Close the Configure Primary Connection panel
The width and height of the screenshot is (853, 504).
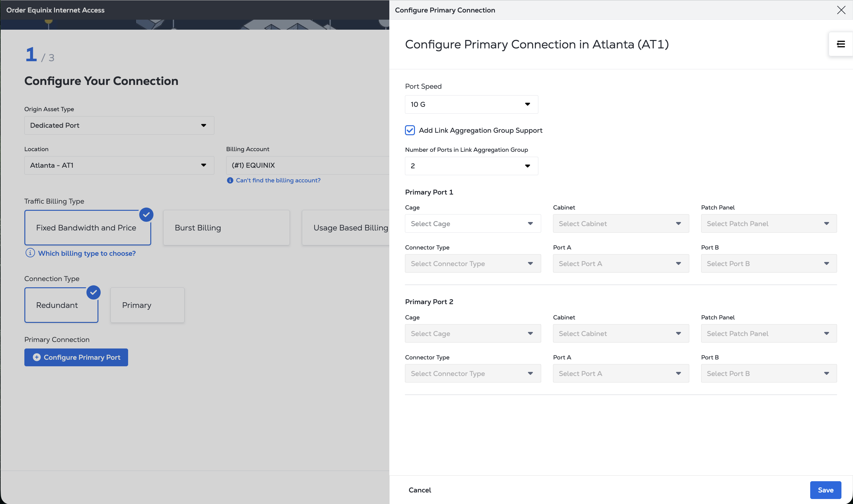click(x=841, y=10)
